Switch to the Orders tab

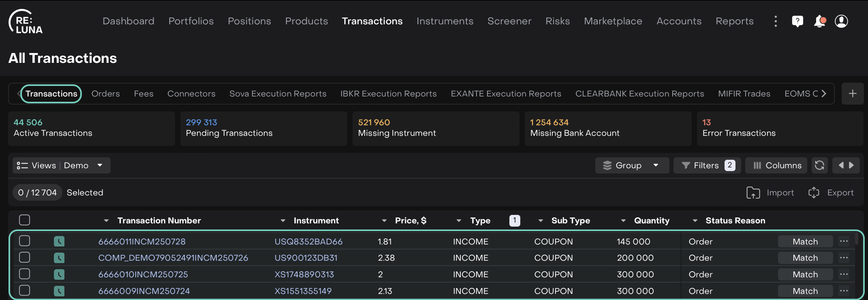(x=105, y=94)
